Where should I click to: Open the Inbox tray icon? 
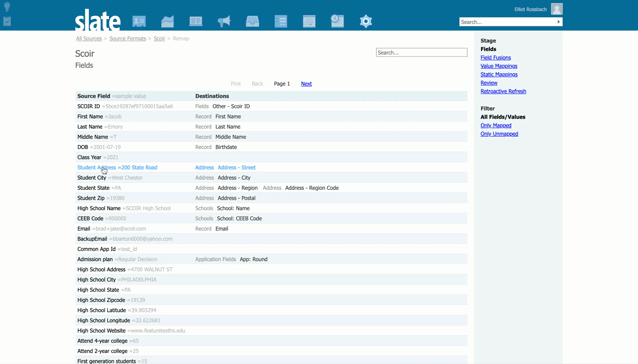click(x=252, y=21)
